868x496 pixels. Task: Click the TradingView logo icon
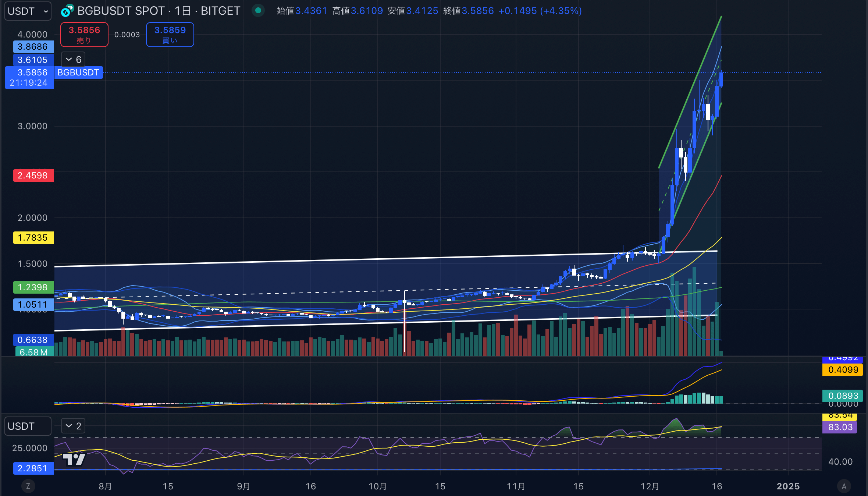coord(74,459)
